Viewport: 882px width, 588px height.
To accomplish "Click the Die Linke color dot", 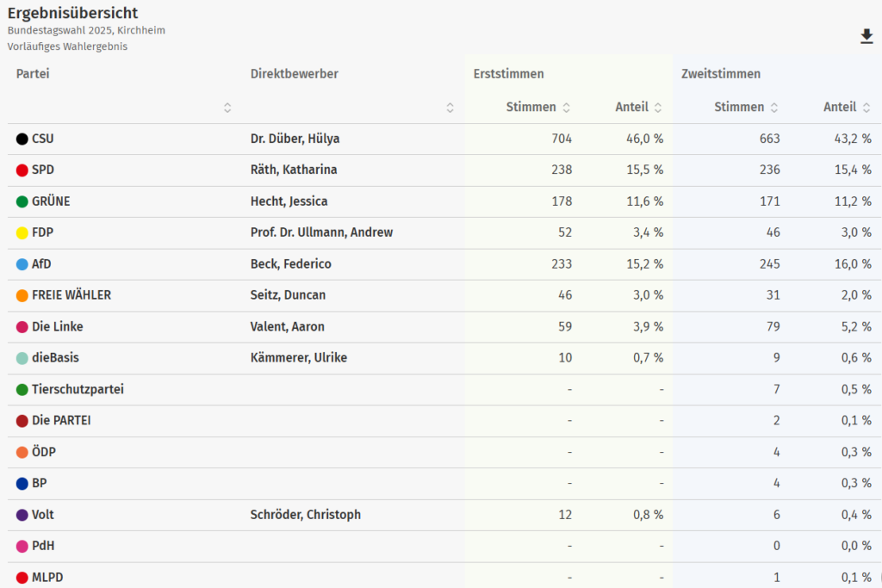I will point(22,327).
